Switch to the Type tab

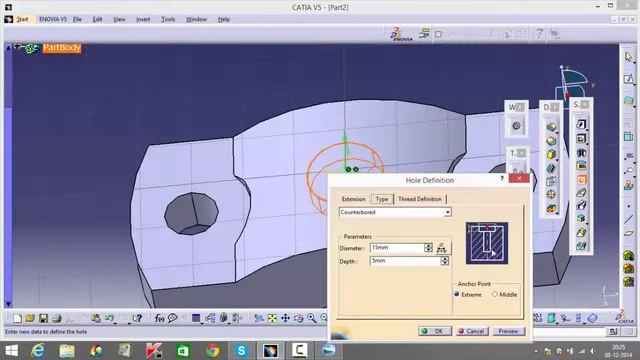point(382,199)
